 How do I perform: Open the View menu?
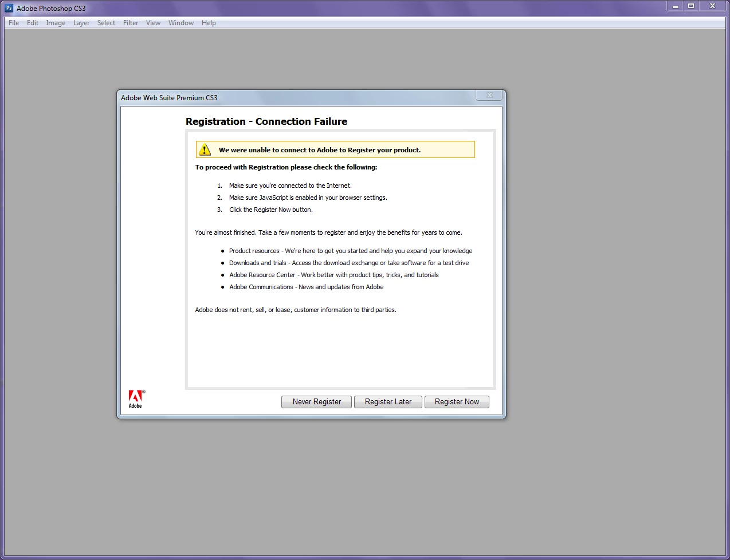[x=153, y=23]
